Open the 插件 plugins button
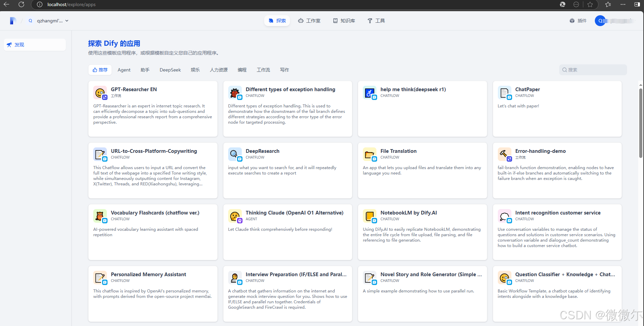The height and width of the screenshot is (326, 644). (x=578, y=21)
